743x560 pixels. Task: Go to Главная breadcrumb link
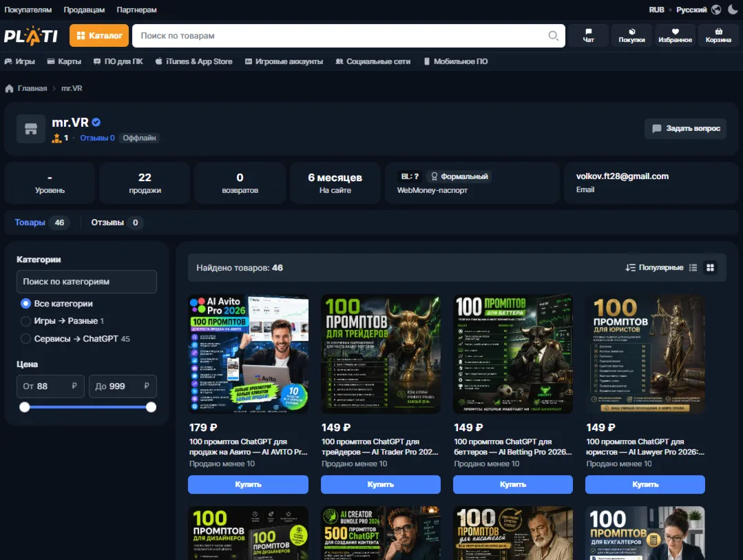[32, 88]
